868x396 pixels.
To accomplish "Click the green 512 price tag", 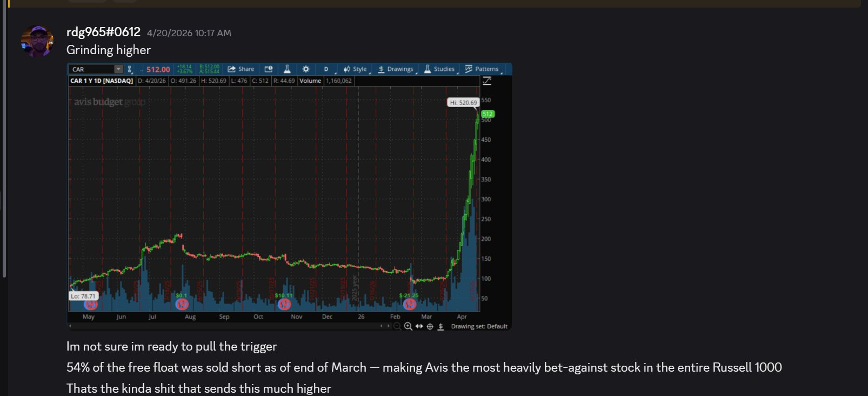I will (488, 114).
